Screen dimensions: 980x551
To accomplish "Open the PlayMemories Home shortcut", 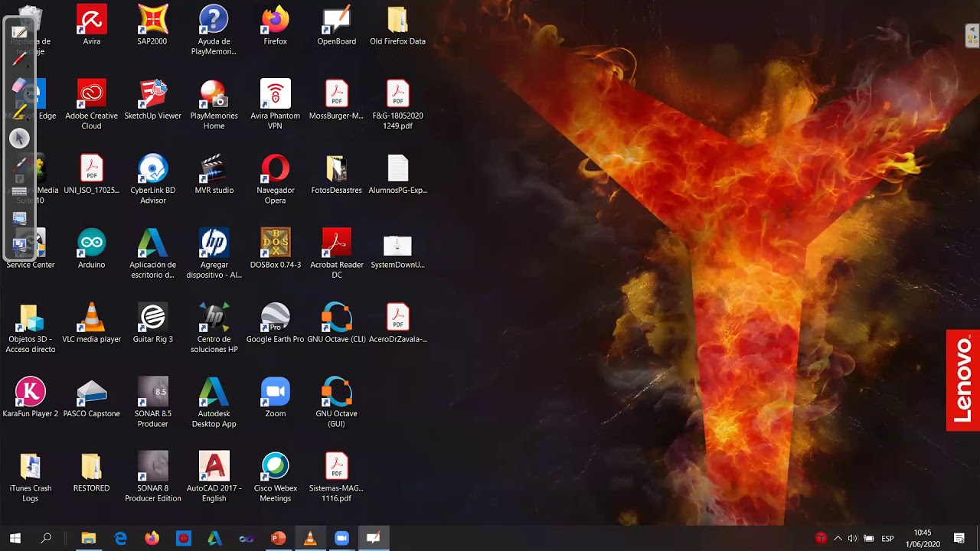I will click(x=214, y=105).
